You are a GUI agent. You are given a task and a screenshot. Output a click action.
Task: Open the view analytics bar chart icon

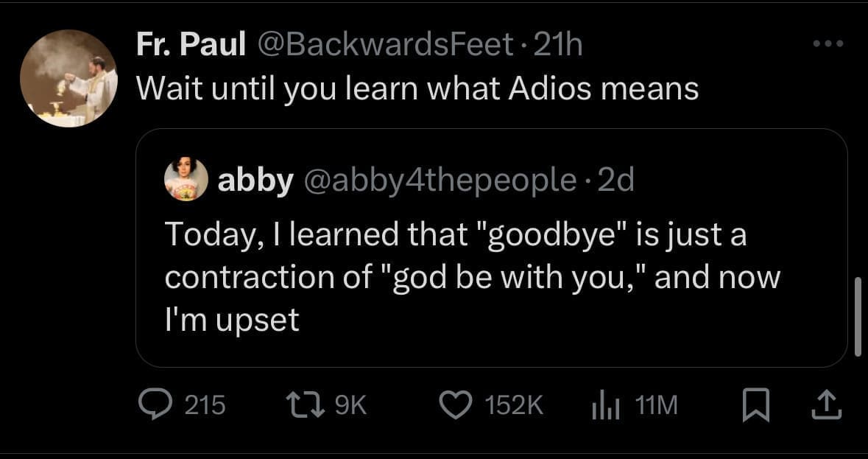click(x=607, y=404)
